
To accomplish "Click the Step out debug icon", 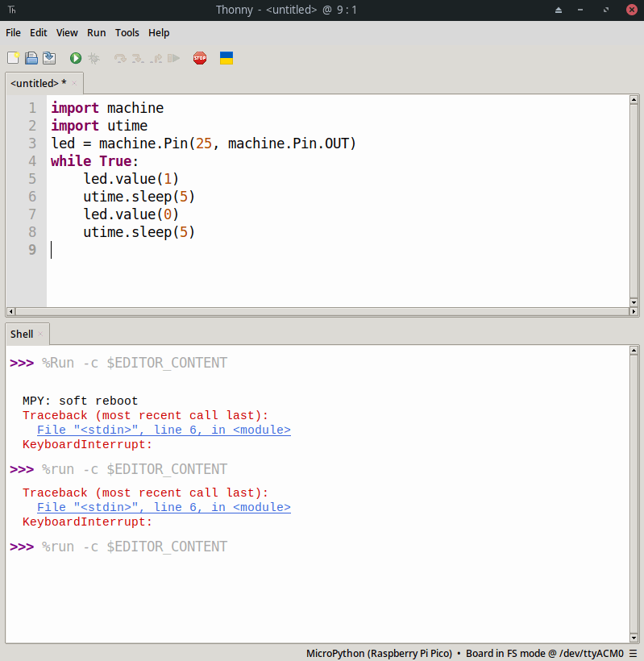I will (156, 58).
